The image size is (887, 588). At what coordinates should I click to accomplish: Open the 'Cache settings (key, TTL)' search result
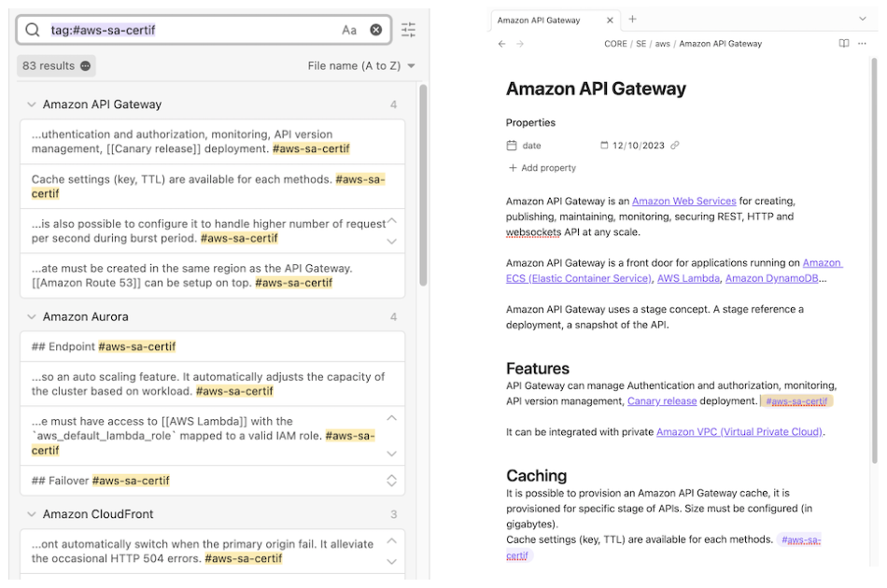213,187
